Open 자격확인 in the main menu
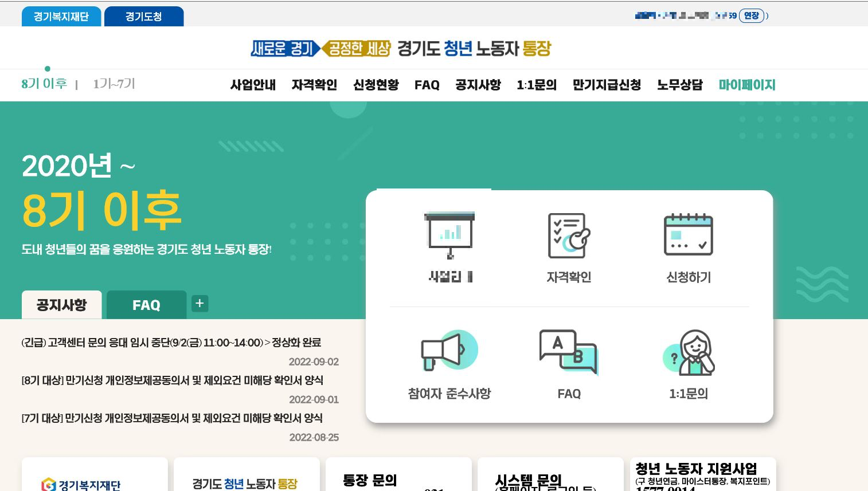This screenshot has width=868, height=491. click(x=314, y=85)
